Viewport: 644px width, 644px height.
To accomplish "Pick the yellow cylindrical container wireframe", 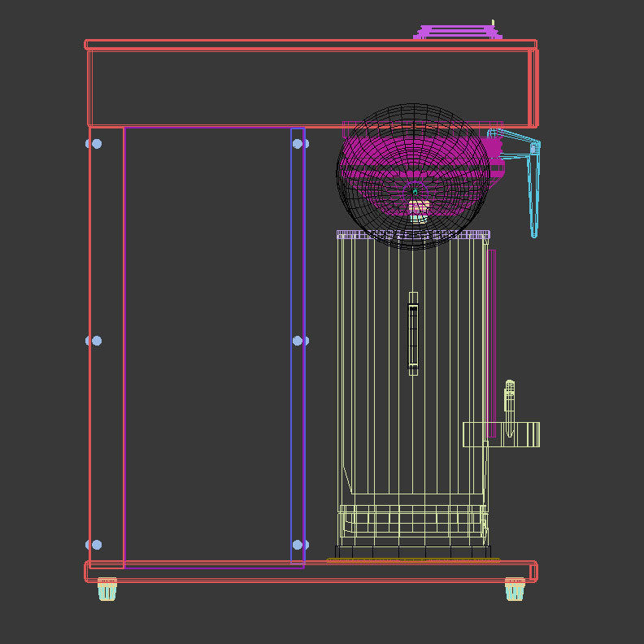I will point(413,392).
